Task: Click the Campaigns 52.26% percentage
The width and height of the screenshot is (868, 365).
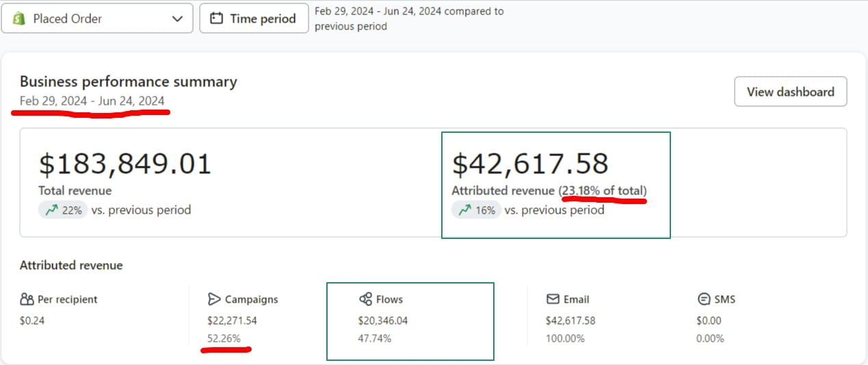Action: tap(224, 338)
